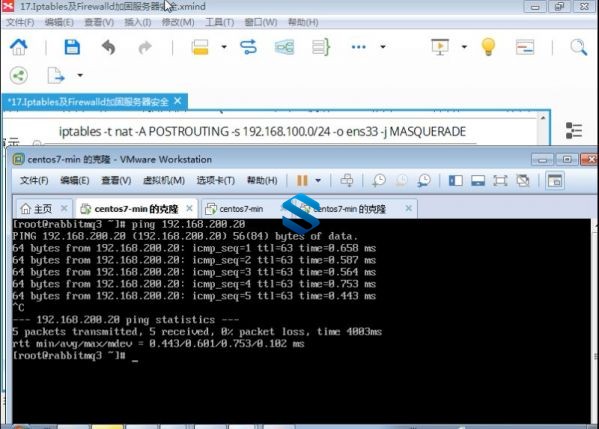Undo last action in XMind toolbar
599x429 pixels.
[108, 48]
